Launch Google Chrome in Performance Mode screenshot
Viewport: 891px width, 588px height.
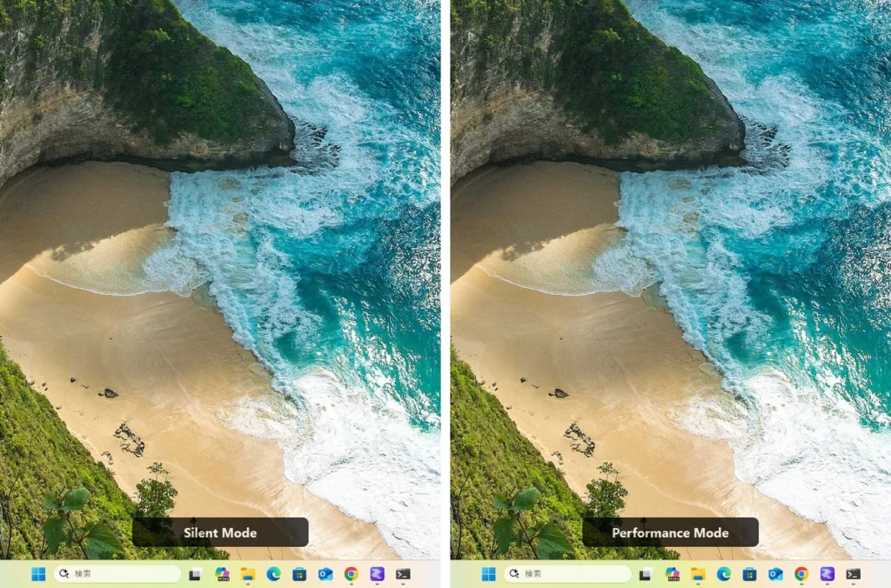point(801,574)
